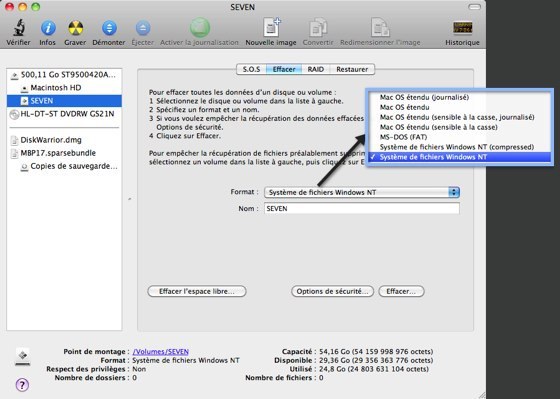Image resolution: width=560 pixels, height=399 pixels.
Task: Select the Macintosh HD volume
Action: click(x=64, y=88)
